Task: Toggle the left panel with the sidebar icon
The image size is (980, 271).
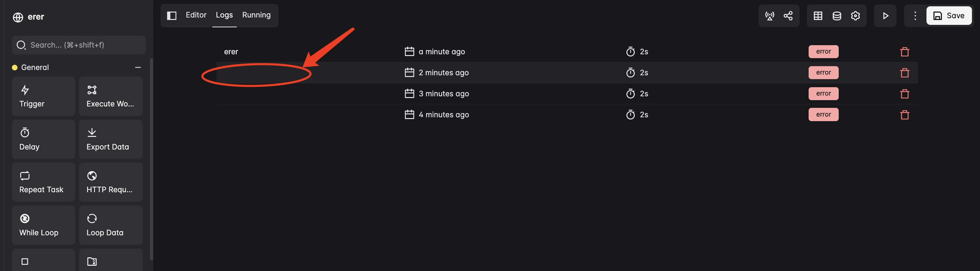Action: (172, 15)
